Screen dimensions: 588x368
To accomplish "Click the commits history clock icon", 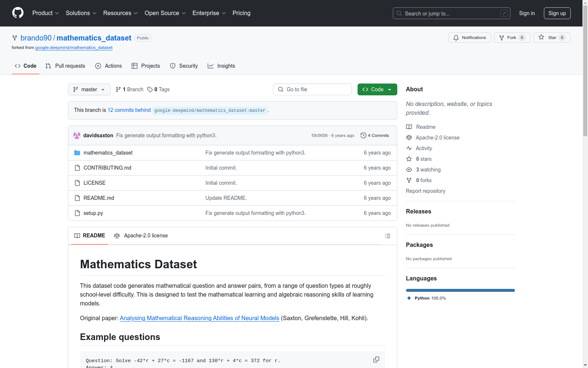I will tap(363, 135).
